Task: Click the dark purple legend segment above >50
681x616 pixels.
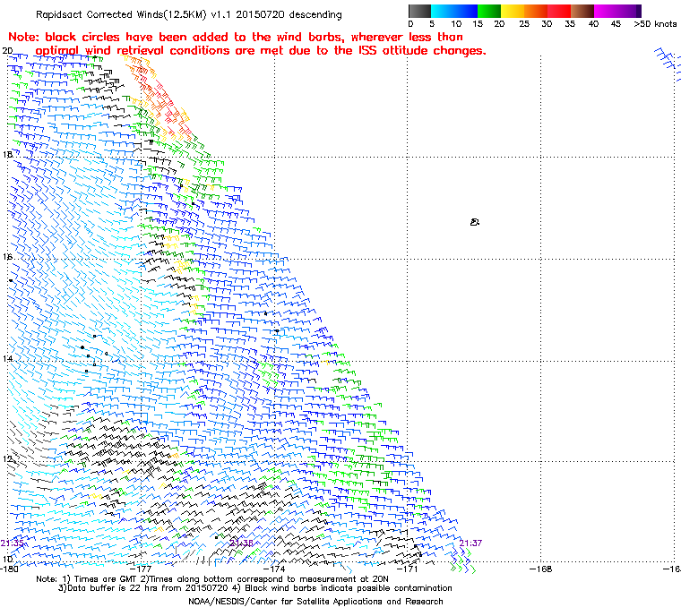Action: (638, 11)
